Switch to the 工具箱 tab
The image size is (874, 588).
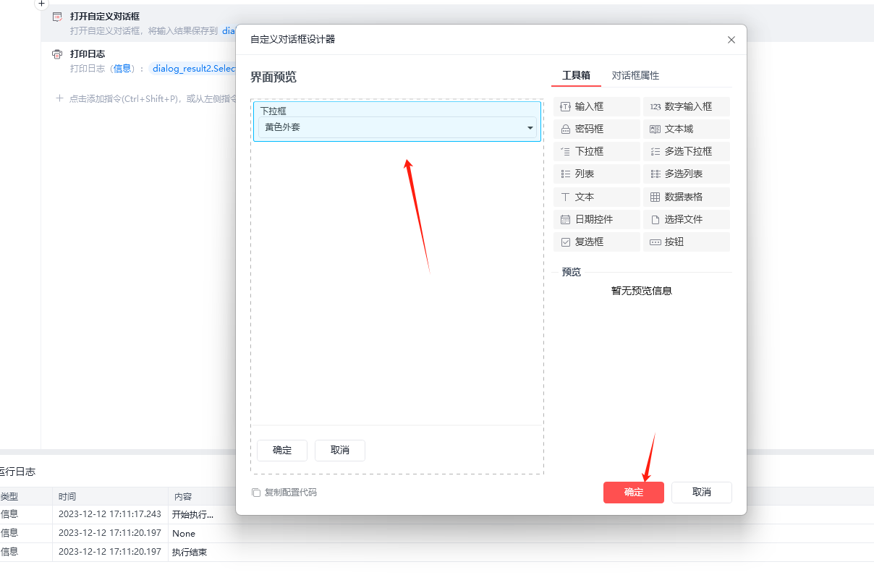(576, 75)
